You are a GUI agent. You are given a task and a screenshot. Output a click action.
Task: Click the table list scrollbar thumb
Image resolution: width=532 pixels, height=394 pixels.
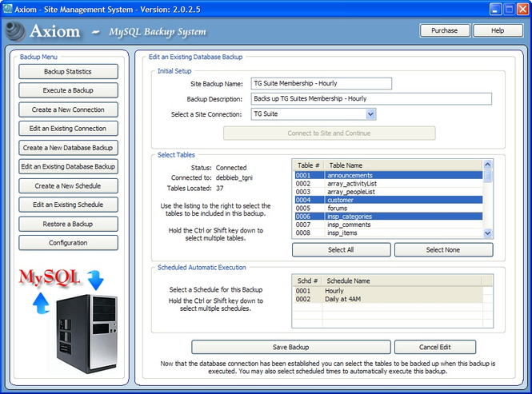487,176
